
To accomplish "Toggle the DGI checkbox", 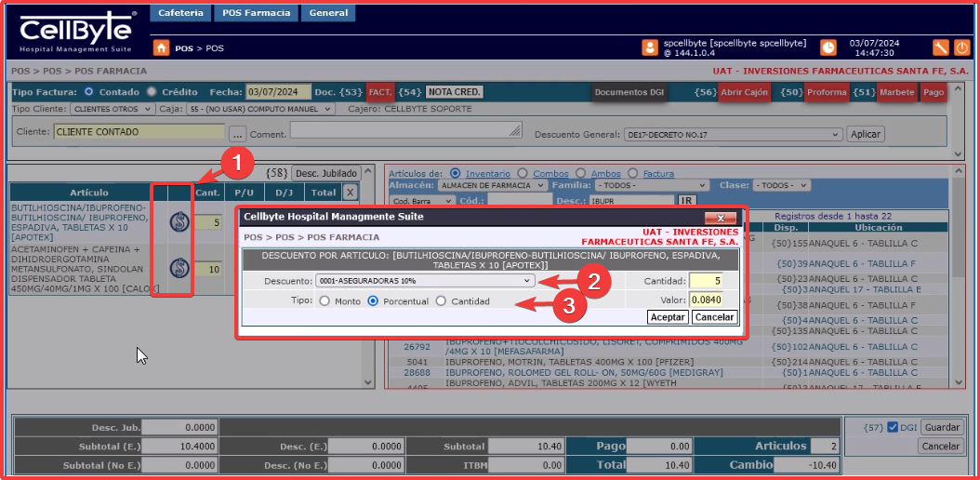I will pyautogui.click(x=893, y=427).
